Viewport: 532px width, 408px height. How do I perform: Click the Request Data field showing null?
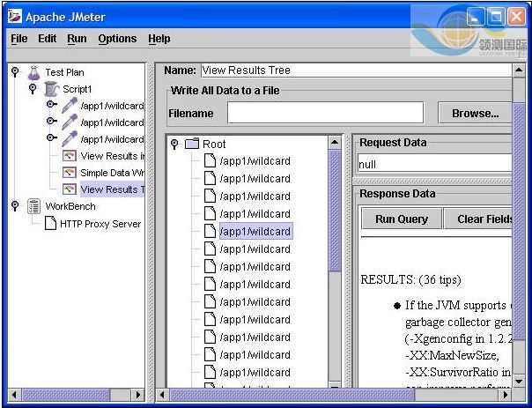tap(434, 164)
